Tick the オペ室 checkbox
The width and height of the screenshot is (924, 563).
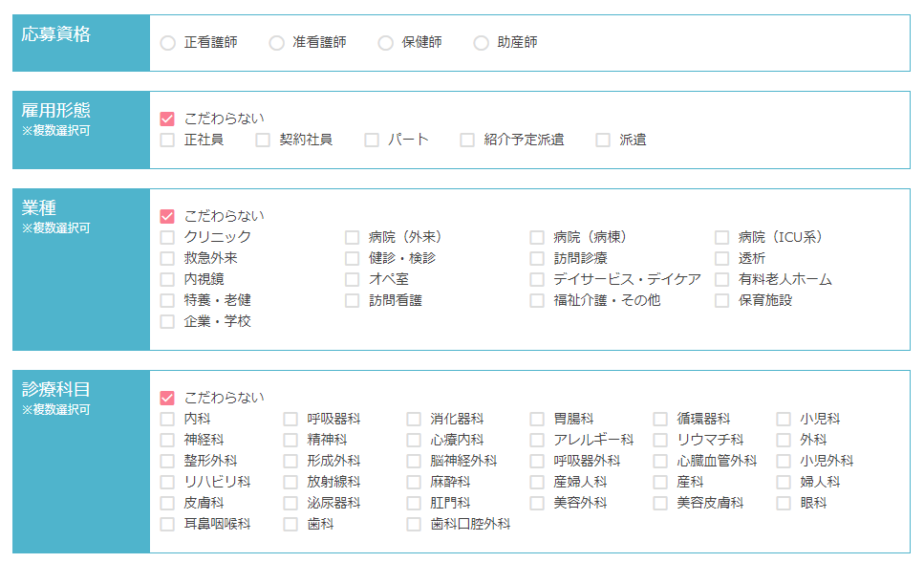[x=352, y=280]
